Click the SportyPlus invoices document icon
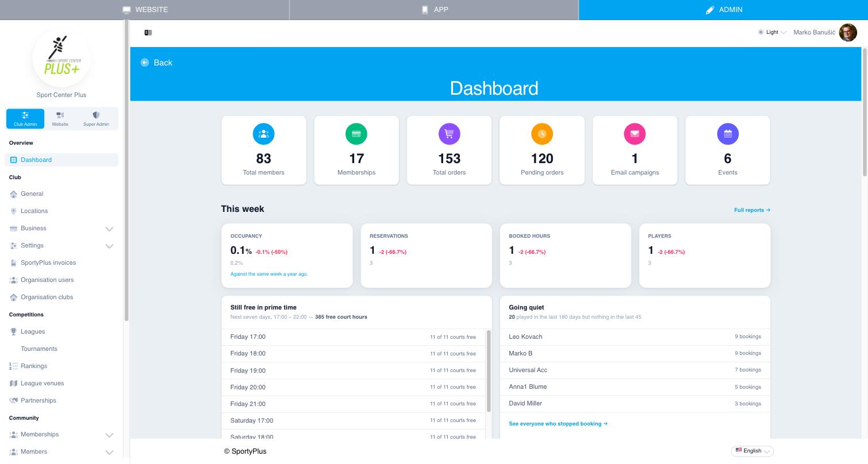Image resolution: width=868 pixels, height=464 pixels. point(14,263)
